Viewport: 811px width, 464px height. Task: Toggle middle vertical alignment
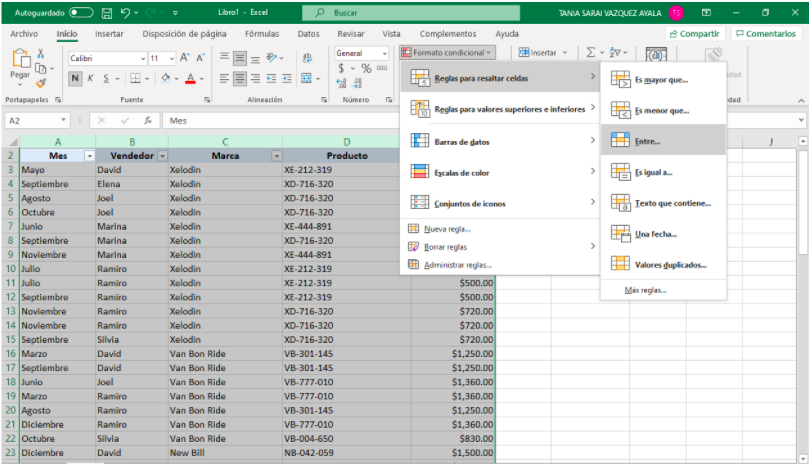coord(239,58)
